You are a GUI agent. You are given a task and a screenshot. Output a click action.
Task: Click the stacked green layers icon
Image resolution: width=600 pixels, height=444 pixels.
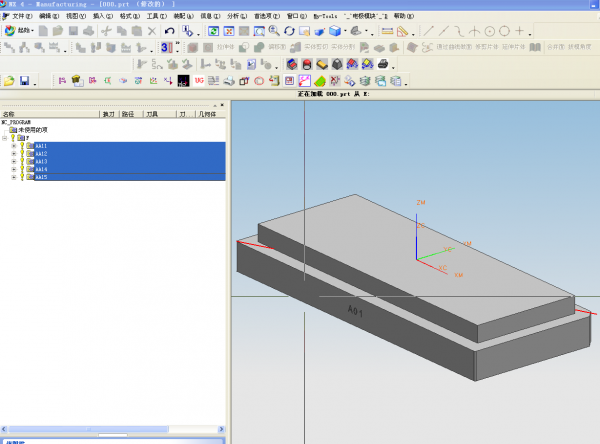365,81
